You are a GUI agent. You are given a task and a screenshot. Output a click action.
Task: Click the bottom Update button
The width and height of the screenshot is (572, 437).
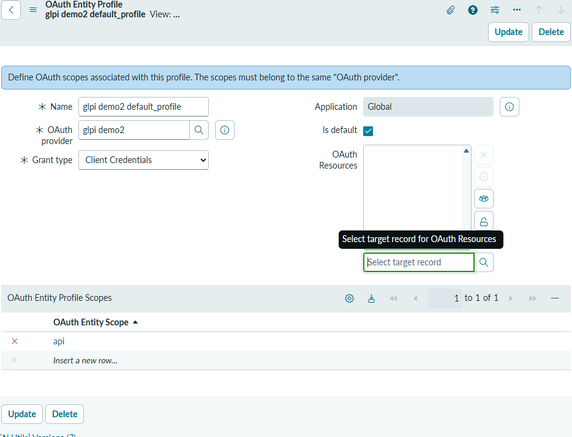coord(22,414)
